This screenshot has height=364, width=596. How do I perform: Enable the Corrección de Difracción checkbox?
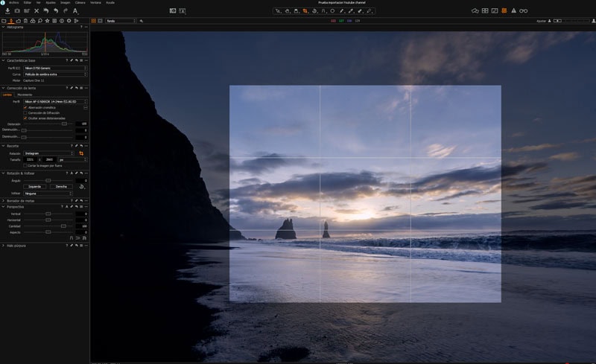tap(25, 112)
